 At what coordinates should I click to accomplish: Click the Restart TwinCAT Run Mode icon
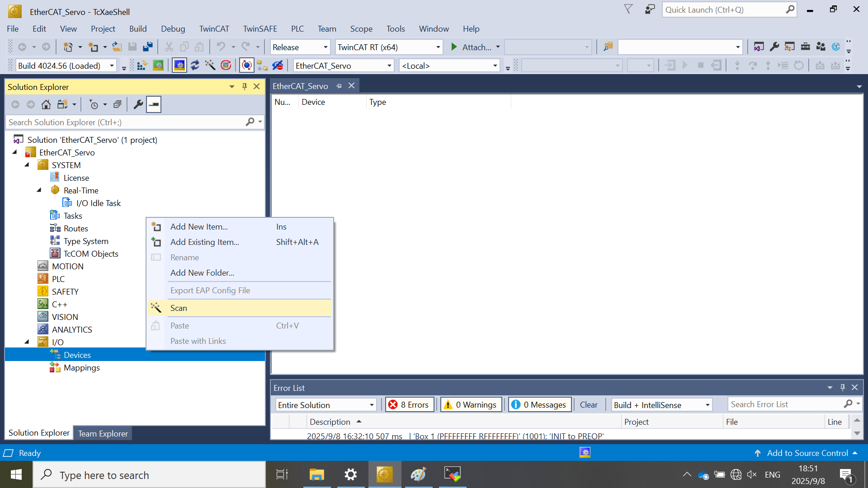click(158, 66)
